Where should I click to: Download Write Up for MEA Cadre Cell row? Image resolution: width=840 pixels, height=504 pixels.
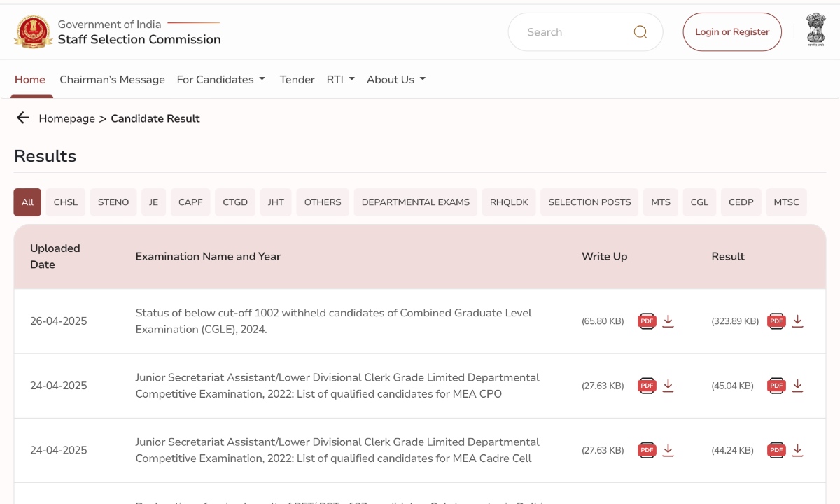(668, 450)
